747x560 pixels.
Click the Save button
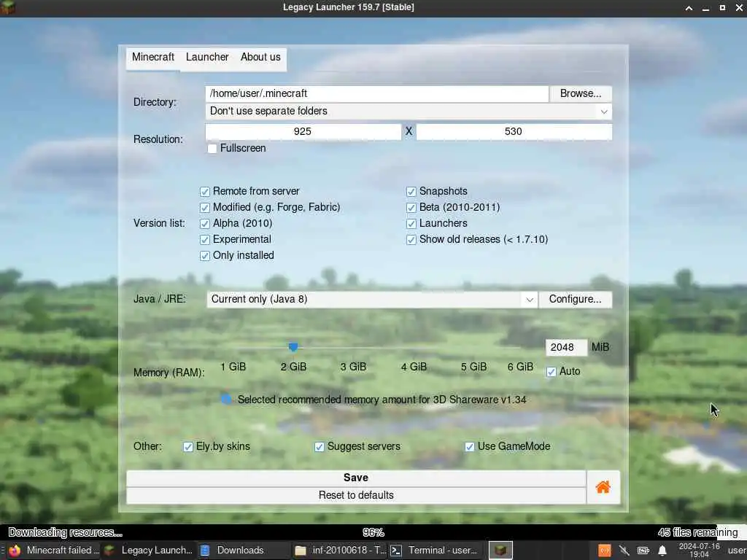click(x=356, y=478)
